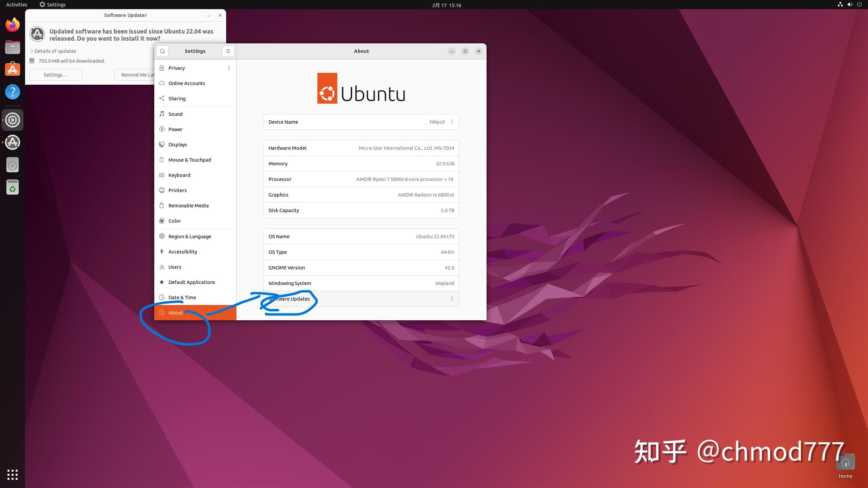
Task: Click the Remind Me Later button
Action: tap(135, 75)
